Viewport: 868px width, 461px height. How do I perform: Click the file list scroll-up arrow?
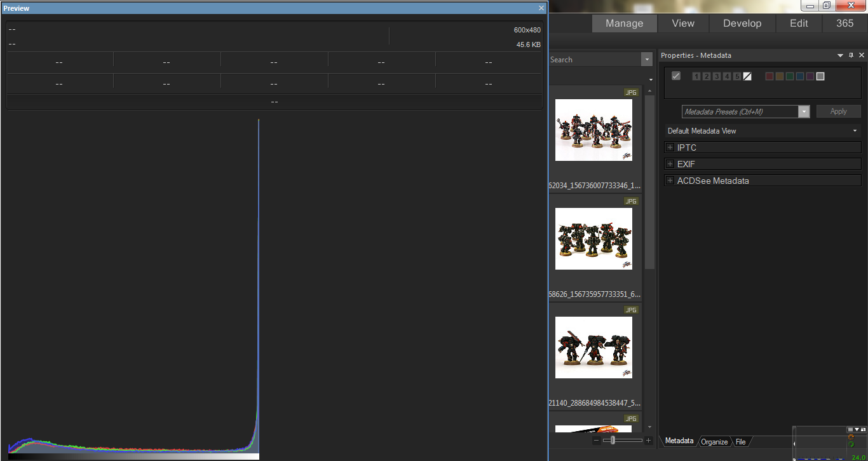point(649,91)
